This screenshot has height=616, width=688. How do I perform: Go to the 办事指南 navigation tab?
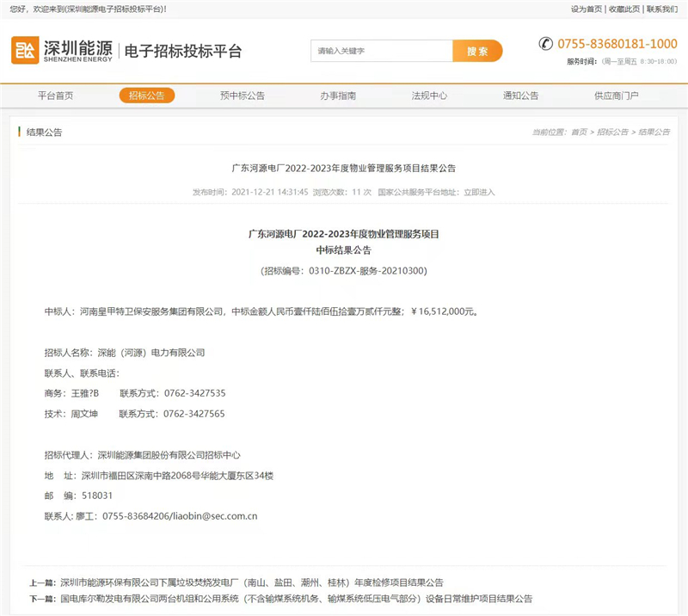click(x=338, y=95)
